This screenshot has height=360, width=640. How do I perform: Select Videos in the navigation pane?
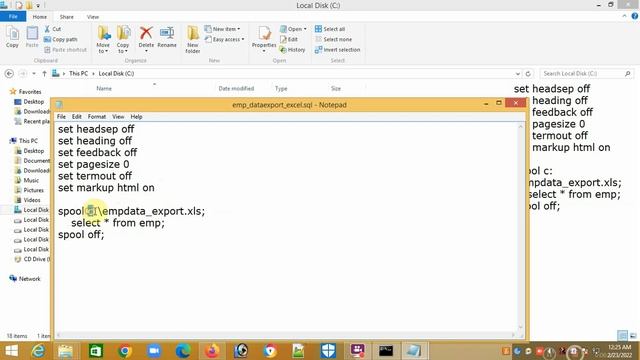32,200
